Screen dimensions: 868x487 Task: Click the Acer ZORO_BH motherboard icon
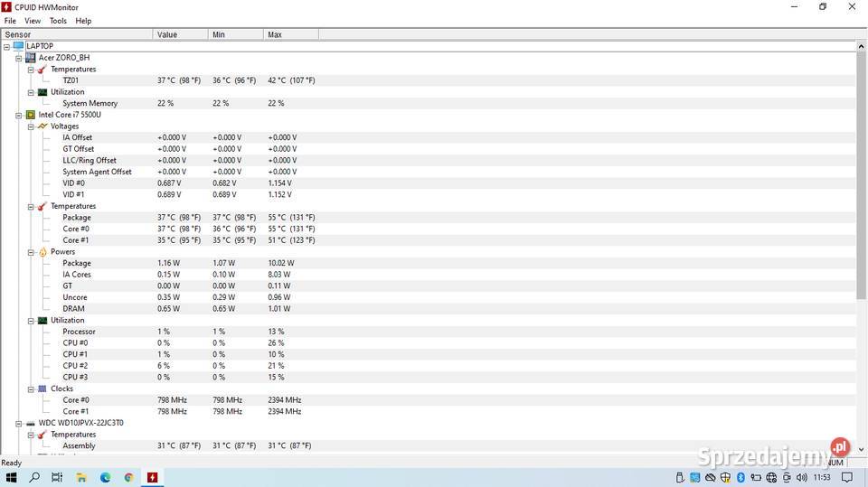point(31,58)
